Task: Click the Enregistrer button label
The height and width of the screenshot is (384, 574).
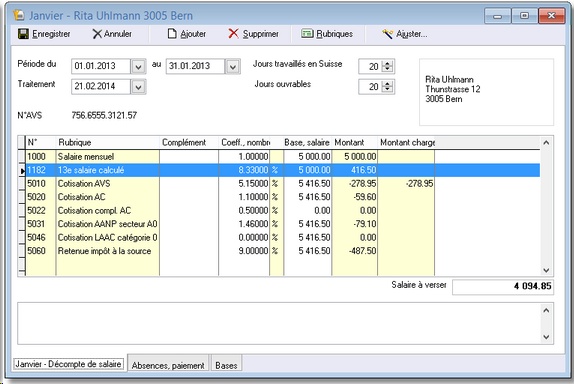Action: [x=51, y=34]
